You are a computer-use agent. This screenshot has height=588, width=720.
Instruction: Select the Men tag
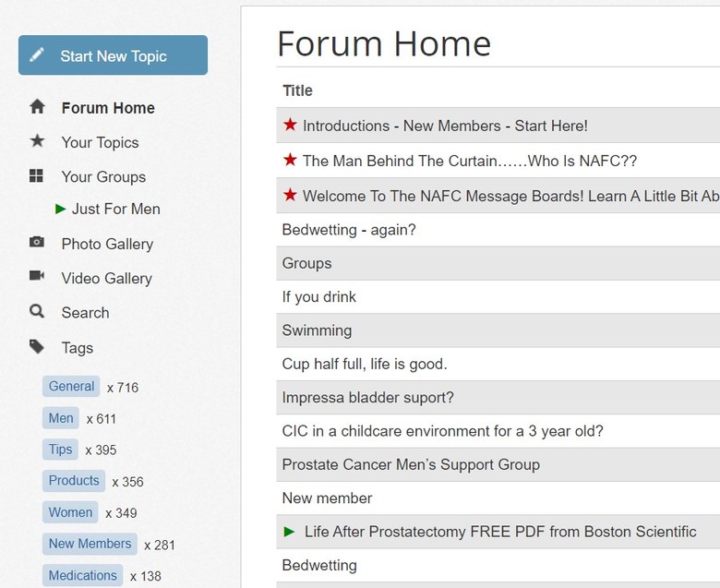pyautogui.click(x=61, y=418)
